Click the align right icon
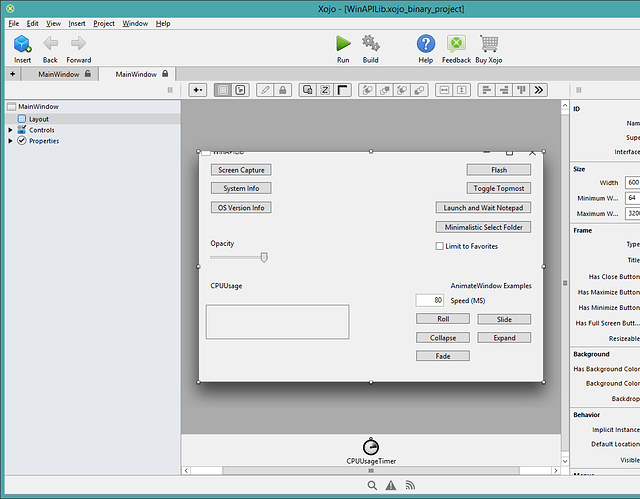This screenshot has height=499, width=640. (504, 90)
